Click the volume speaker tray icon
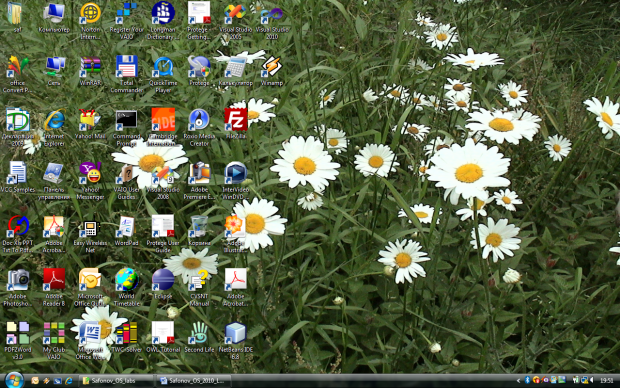This screenshot has height=388, width=620. coord(592,380)
